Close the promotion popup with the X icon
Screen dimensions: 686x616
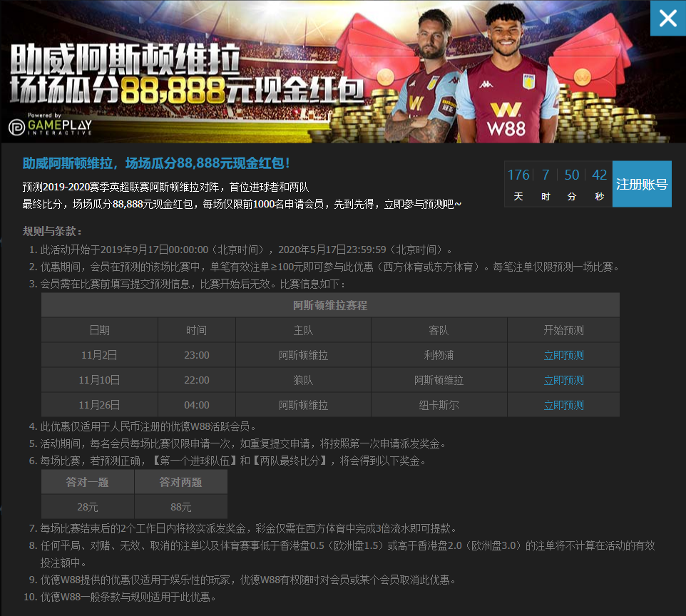coord(668,18)
